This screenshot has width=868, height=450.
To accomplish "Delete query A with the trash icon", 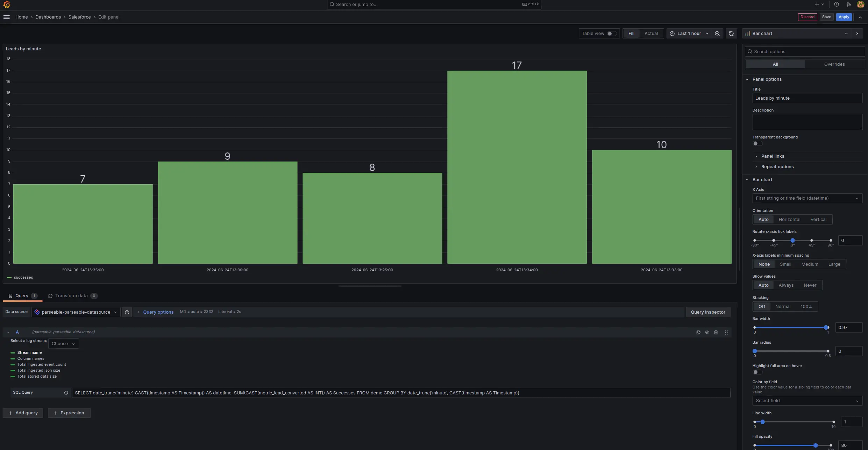I will click(x=716, y=332).
